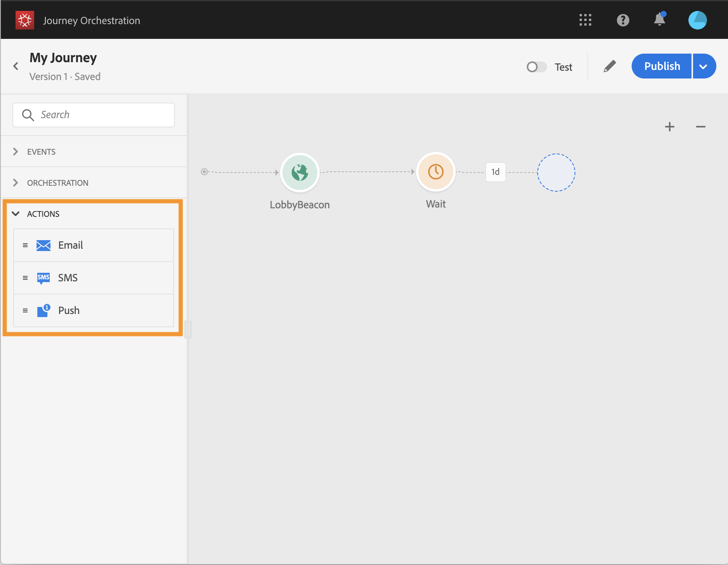The height and width of the screenshot is (565, 728).
Task: Select the Push action item
Action: click(x=94, y=310)
